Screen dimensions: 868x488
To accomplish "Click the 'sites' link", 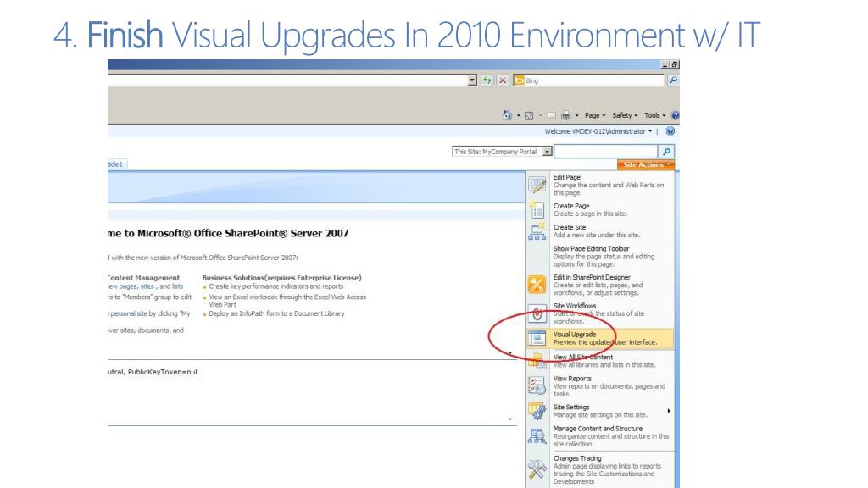I will click(147, 286).
